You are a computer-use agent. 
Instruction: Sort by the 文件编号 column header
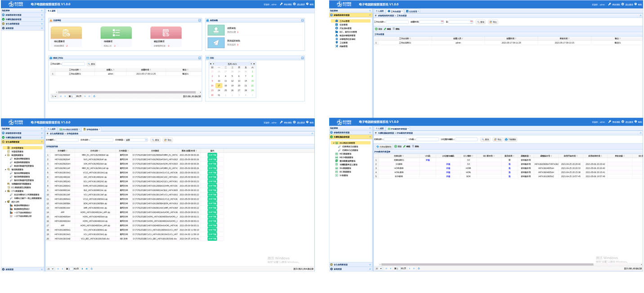point(62,151)
